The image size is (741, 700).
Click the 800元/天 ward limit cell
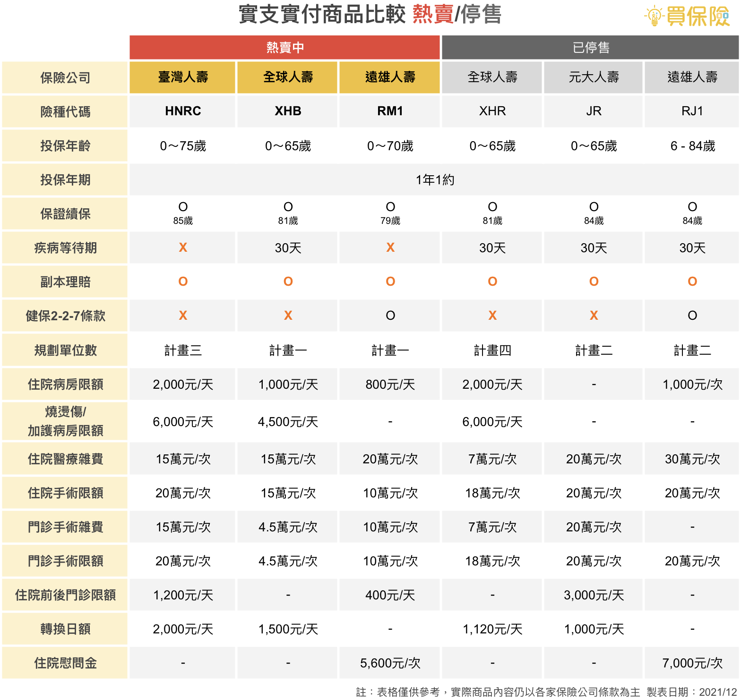(x=390, y=384)
